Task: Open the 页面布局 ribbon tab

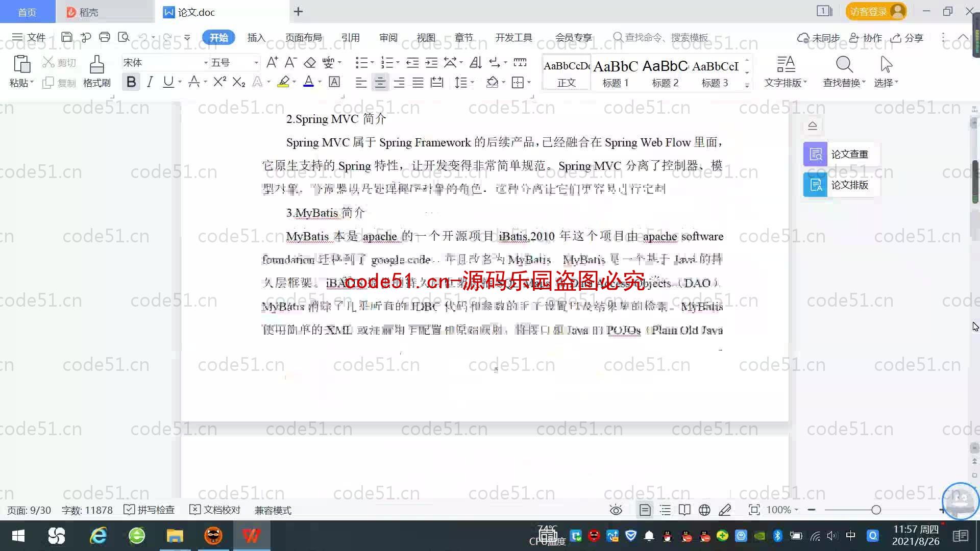Action: coord(303,38)
